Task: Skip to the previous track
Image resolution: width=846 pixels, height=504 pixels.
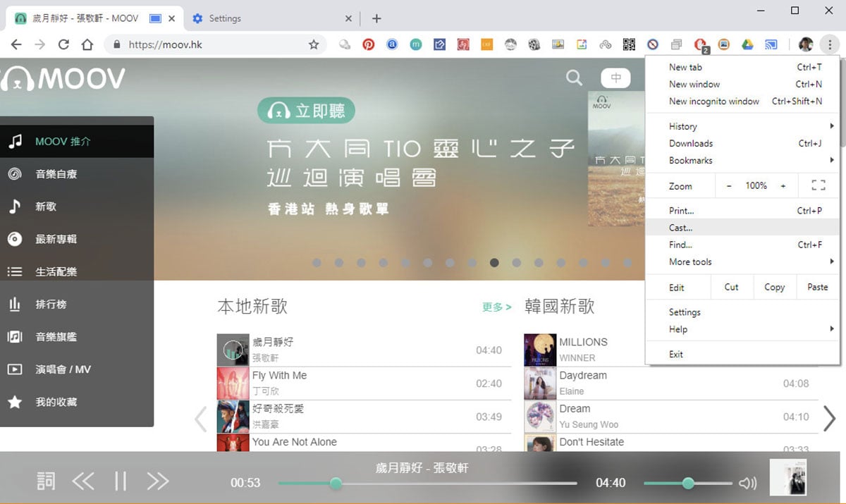Action: (x=83, y=481)
